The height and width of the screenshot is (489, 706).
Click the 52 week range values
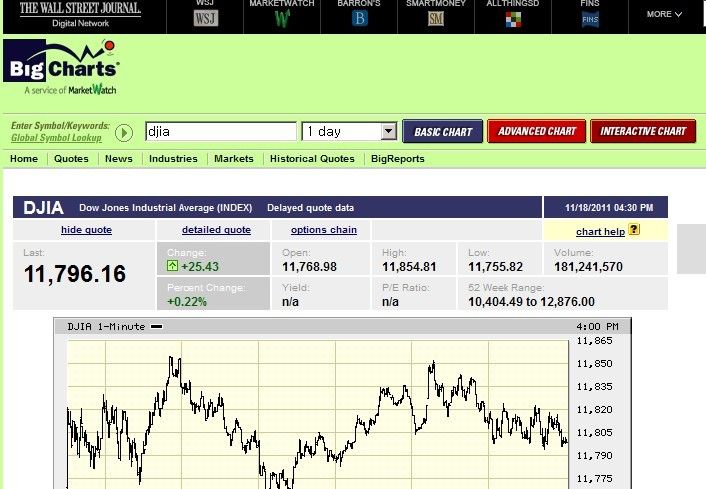(531, 301)
